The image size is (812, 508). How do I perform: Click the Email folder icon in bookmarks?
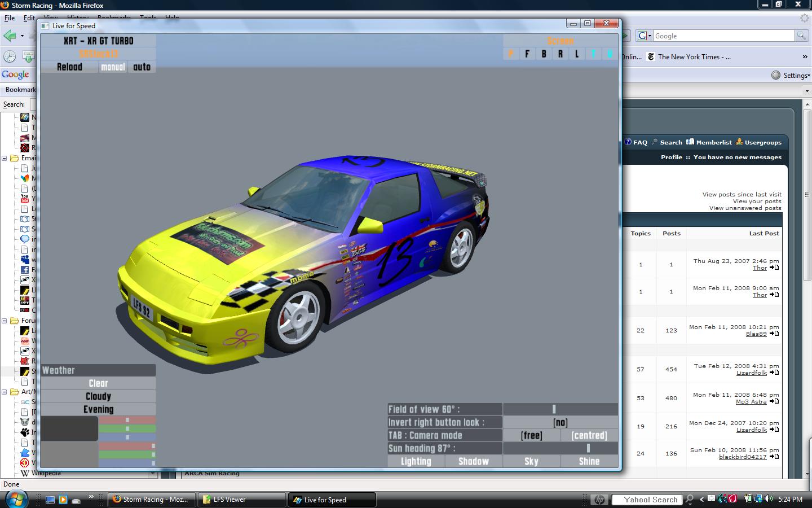point(15,158)
